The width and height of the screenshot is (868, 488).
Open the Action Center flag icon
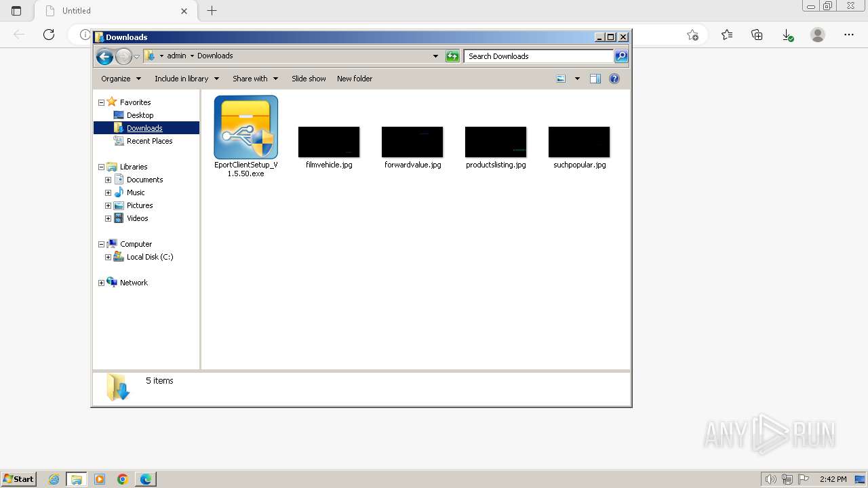[x=804, y=479]
